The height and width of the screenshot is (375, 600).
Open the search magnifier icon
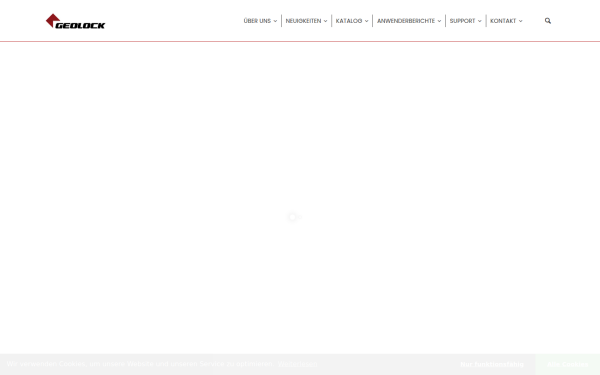[548, 21]
